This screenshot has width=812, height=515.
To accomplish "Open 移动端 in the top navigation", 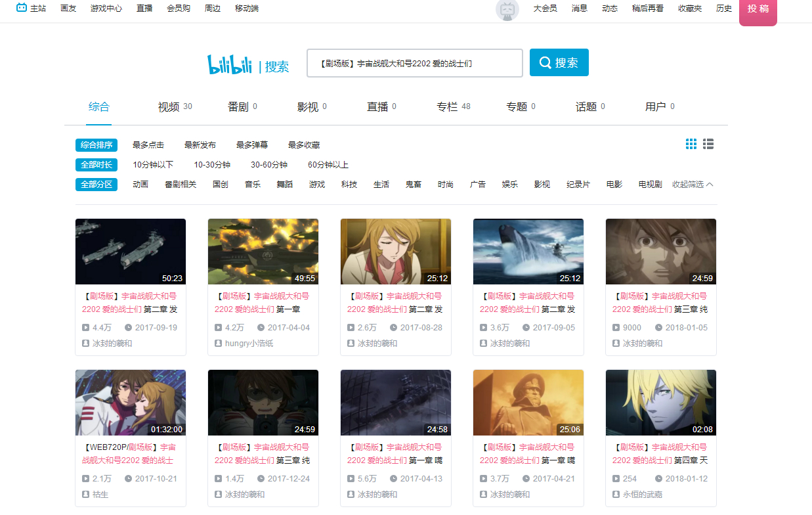I will point(247,9).
